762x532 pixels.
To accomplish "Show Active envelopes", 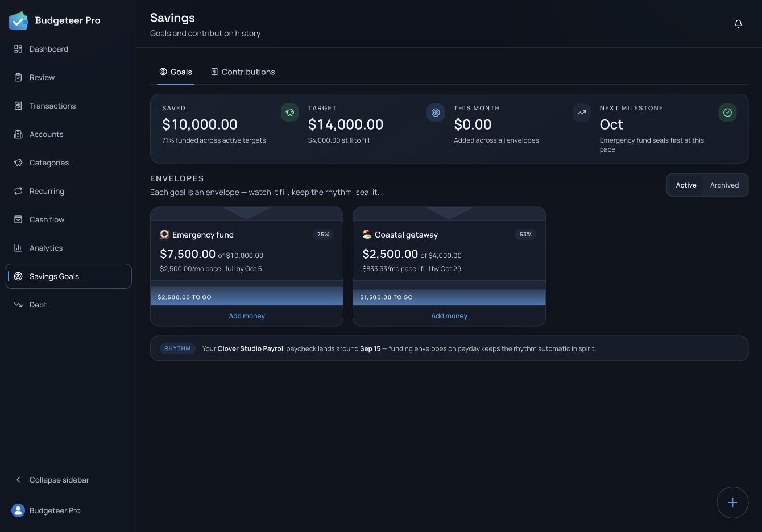I will (686, 185).
